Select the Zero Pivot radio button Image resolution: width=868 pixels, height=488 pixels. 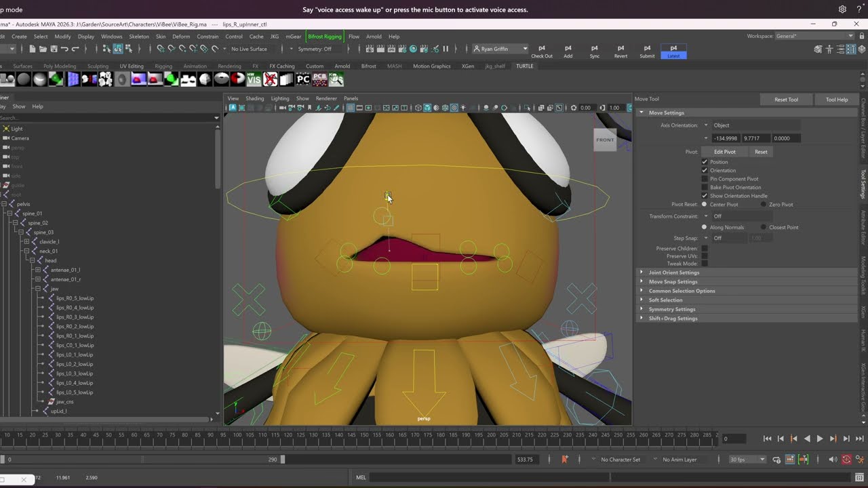pos(764,204)
